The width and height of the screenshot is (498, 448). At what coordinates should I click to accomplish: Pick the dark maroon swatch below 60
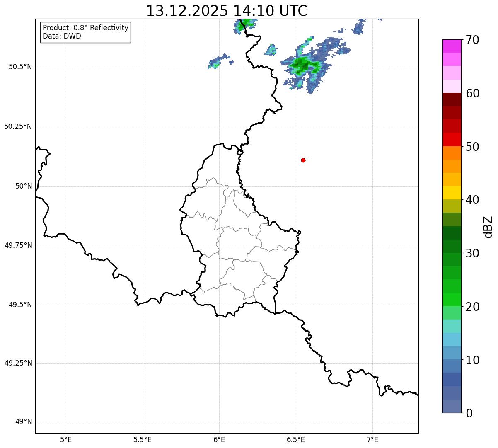click(x=452, y=99)
